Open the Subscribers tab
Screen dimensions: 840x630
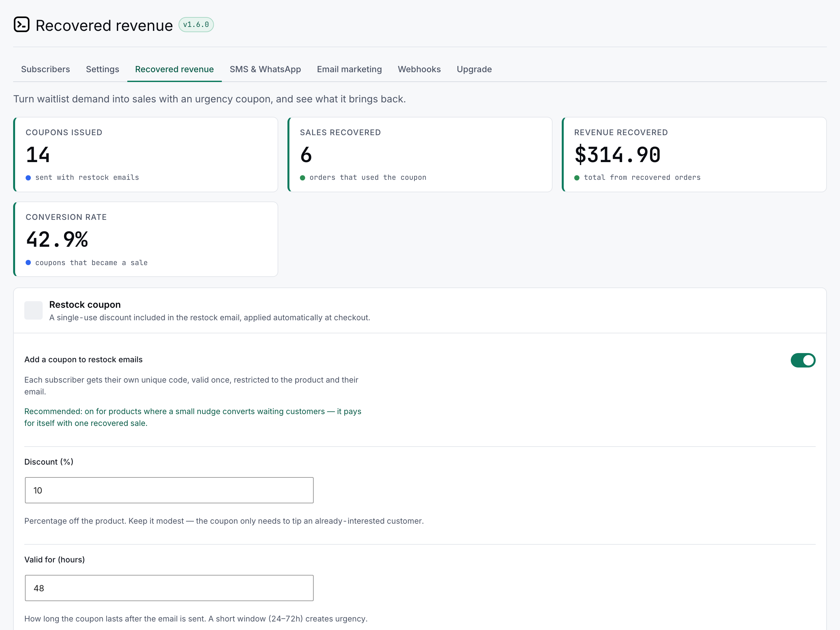[x=46, y=69]
